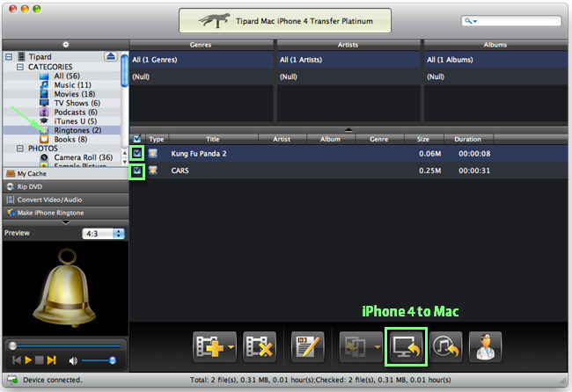
Task: Select All (56) category
Action: 67,76
